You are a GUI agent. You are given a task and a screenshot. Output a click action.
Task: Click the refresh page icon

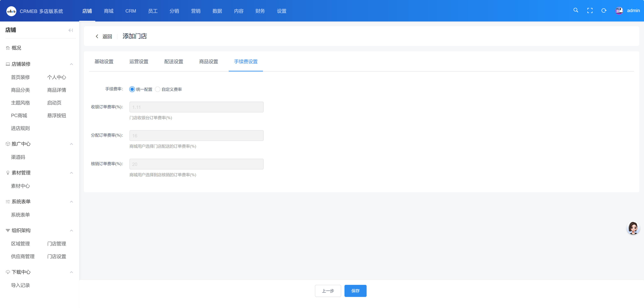tap(604, 11)
